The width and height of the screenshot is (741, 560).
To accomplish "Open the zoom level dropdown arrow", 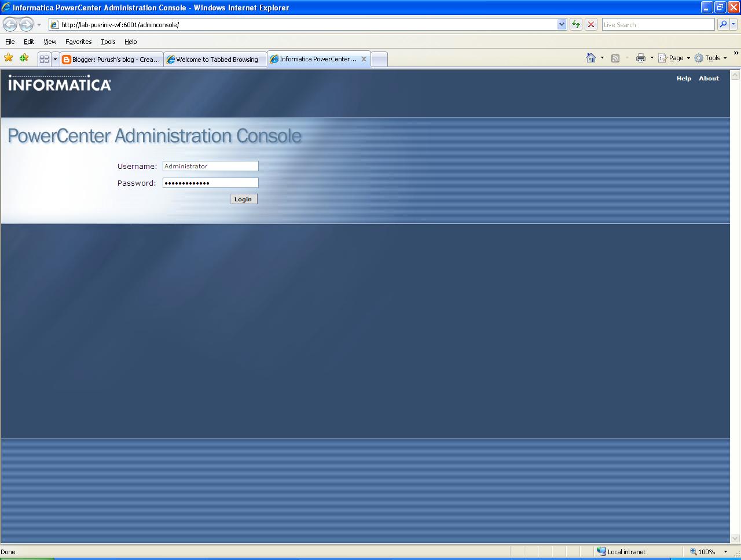I will (x=725, y=552).
